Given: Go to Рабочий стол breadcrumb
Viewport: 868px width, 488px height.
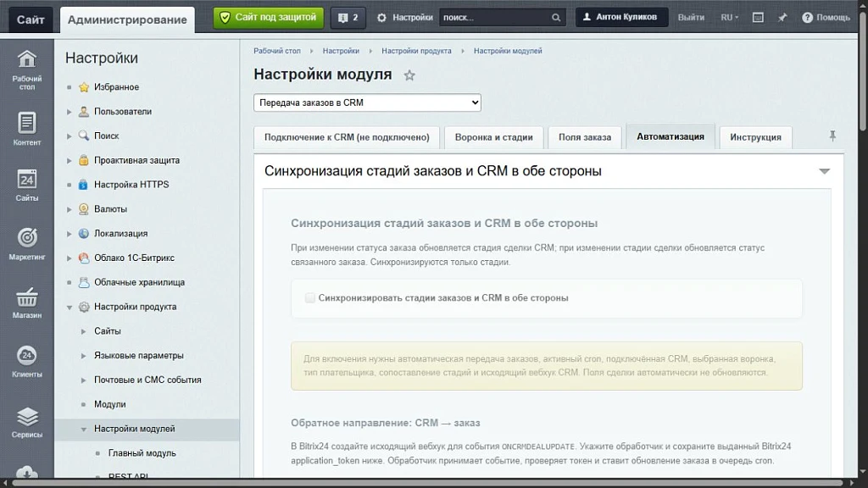Looking at the screenshot, I should click(277, 51).
